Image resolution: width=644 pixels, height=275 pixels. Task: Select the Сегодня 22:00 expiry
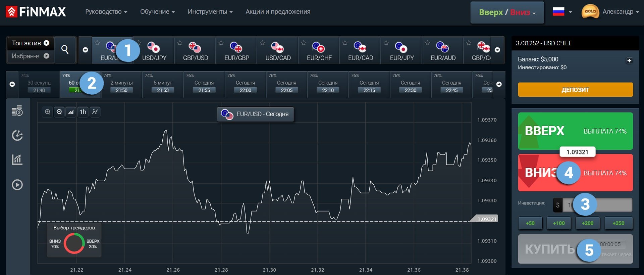coord(245,84)
